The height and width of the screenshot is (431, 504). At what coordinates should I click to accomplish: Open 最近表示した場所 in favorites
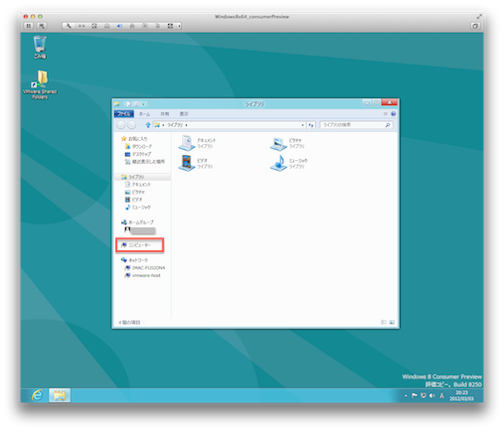coord(144,162)
